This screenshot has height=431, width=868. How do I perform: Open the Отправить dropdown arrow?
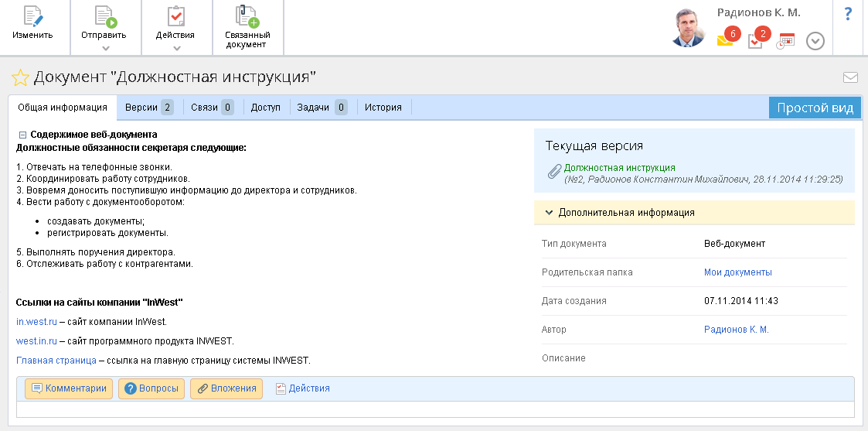click(105, 49)
